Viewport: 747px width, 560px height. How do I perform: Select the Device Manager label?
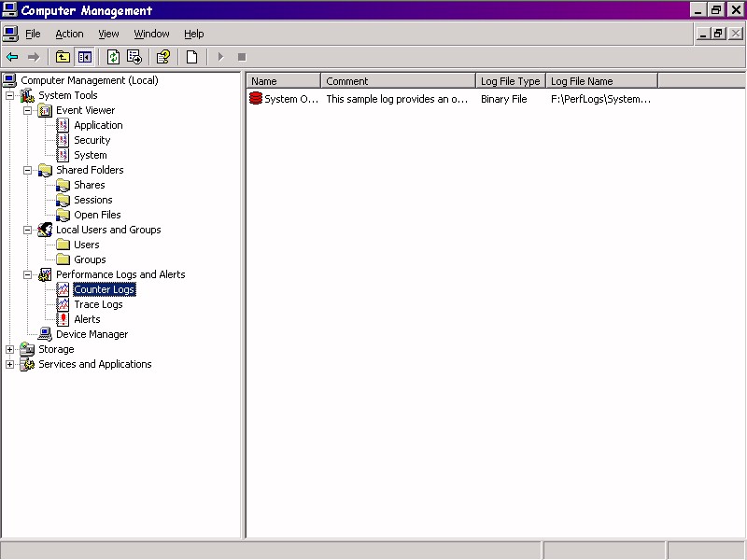(x=92, y=334)
